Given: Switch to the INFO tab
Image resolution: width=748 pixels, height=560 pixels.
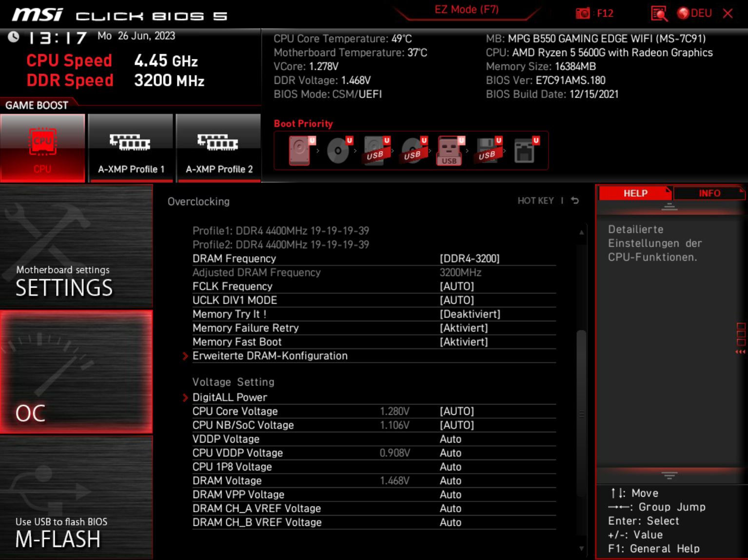Looking at the screenshot, I should 709,193.
